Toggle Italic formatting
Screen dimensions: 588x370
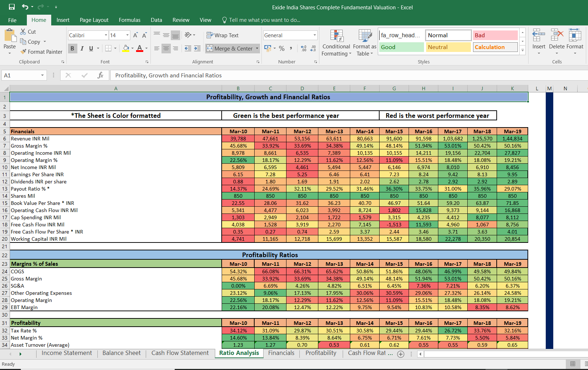pyautogui.click(x=82, y=48)
